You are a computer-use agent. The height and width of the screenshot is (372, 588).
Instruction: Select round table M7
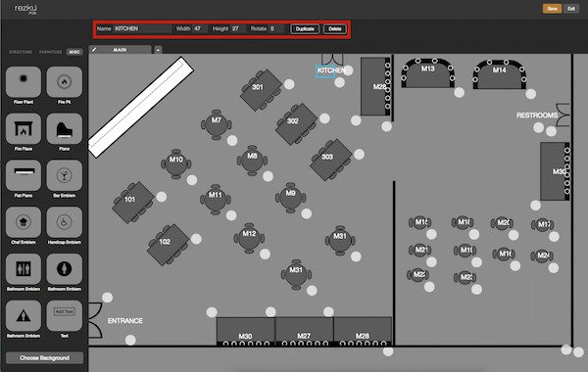tap(217, 124)
